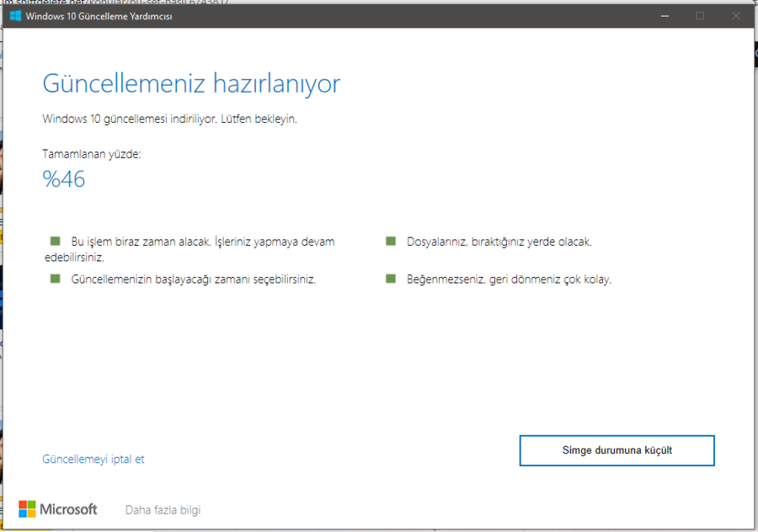Image resolution: width=758 pixels, height=532 pixels.
Task: Click the disabled maximize button
Action: click(700, 16)
